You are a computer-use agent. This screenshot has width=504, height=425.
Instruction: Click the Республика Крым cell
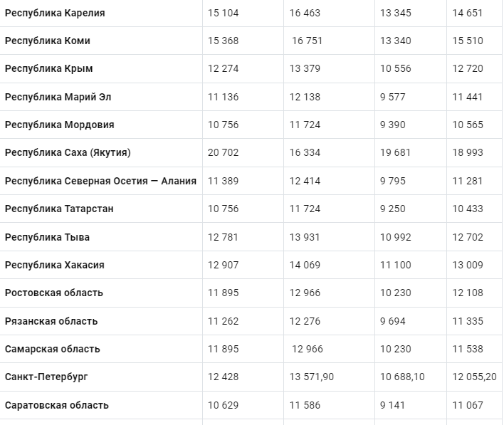click(49, 68)
